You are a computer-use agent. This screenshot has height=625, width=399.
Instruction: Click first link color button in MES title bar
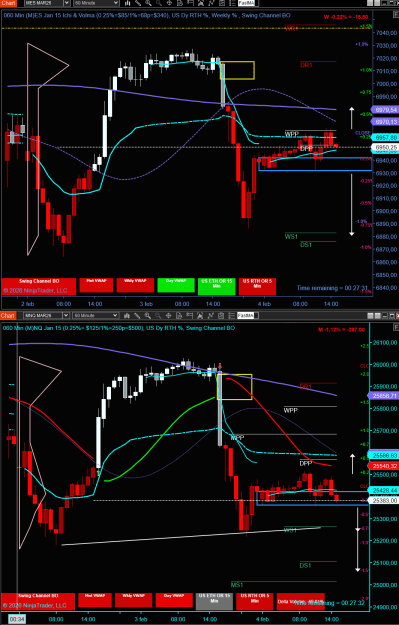[370, 3]
